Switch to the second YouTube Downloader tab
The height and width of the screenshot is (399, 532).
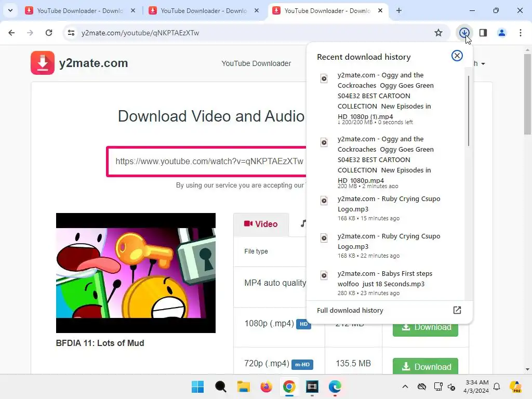click(x=204, y=10)
